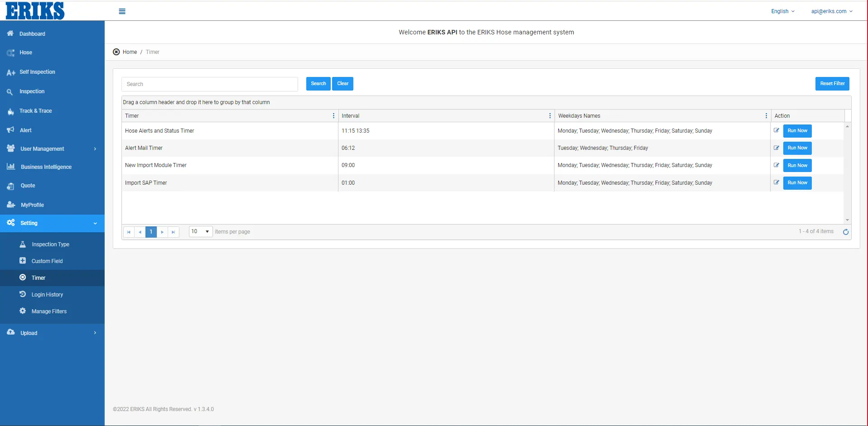The width and height of the screenshot is (868, 426).
Task: Click the Manage Filters gear icon
Action: [23, 311]
